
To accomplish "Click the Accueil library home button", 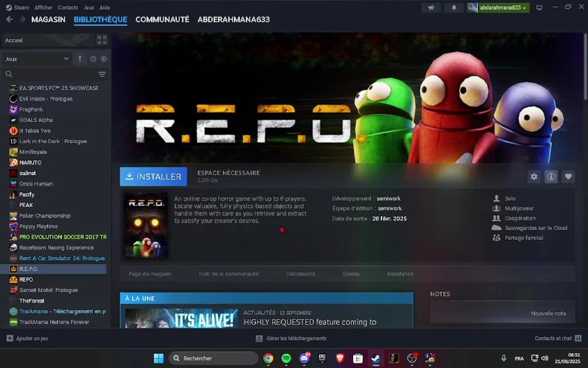I will pos(47,40).
